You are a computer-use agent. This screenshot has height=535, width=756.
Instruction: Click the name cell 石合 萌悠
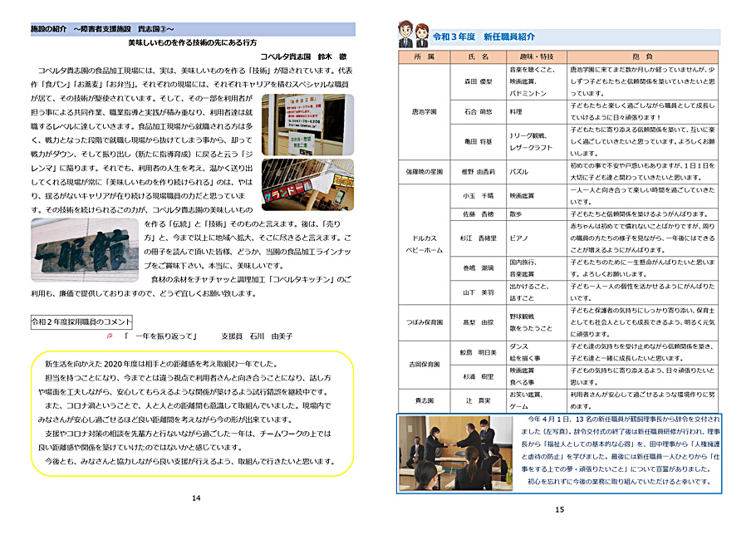479,112
